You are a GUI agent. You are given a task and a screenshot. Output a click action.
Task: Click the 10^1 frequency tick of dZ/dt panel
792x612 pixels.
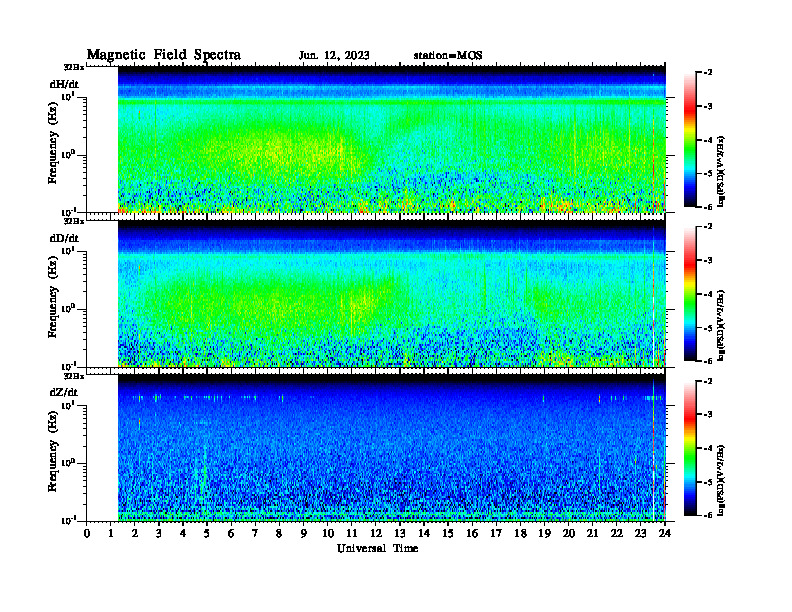tap(68, 405)
